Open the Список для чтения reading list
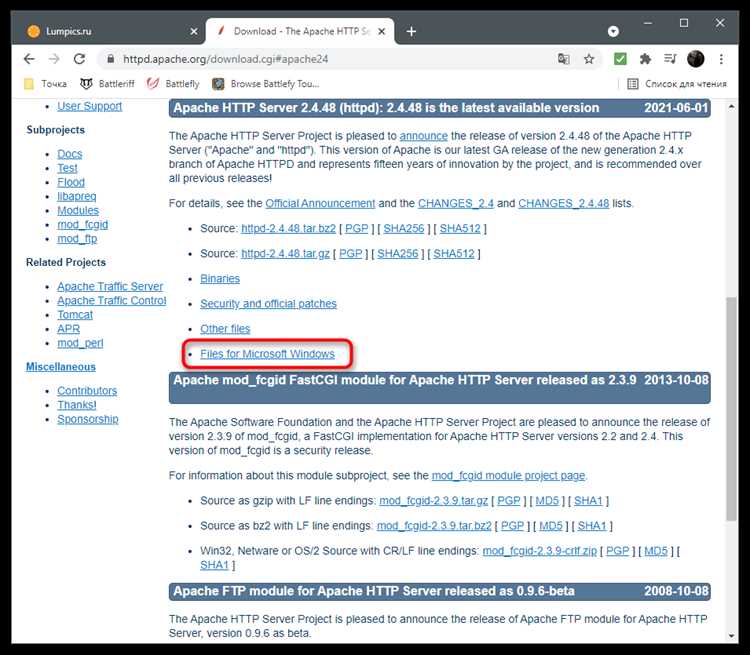 coord(677,84)
